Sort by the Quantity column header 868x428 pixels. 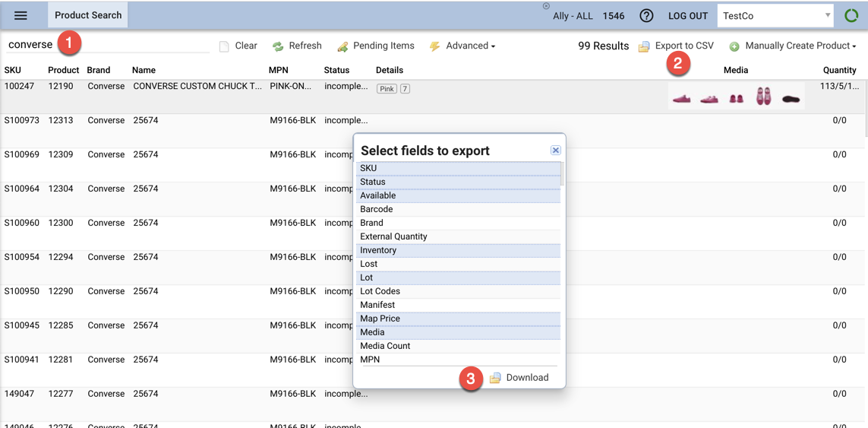tap(840, 71)
